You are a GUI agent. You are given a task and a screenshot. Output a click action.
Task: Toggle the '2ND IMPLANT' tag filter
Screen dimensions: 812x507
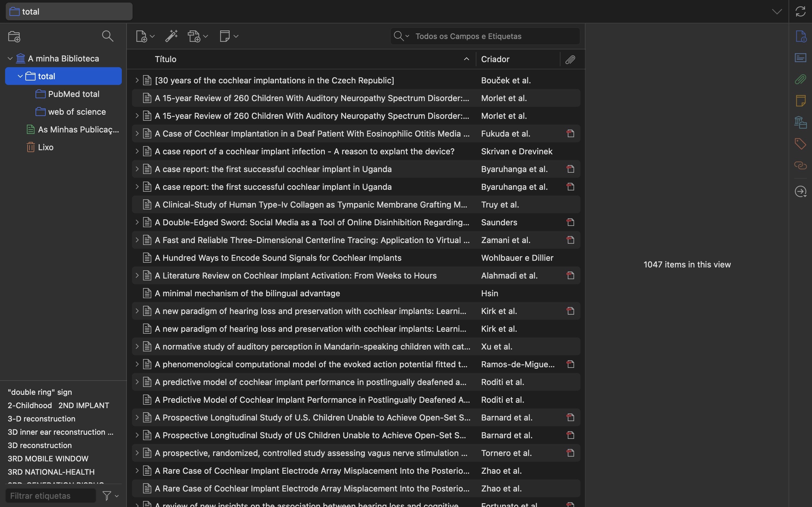pos(83,405)
